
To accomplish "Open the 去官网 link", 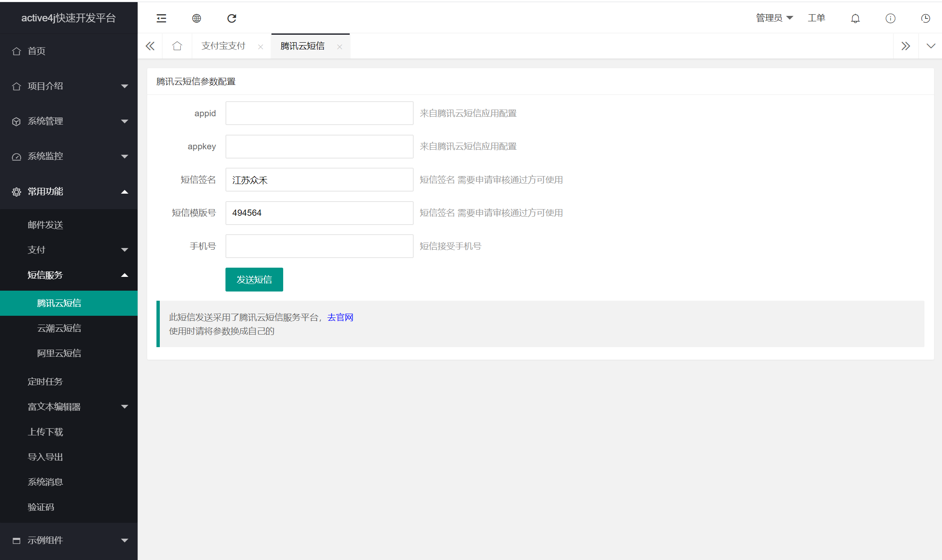I will point(340,317).
